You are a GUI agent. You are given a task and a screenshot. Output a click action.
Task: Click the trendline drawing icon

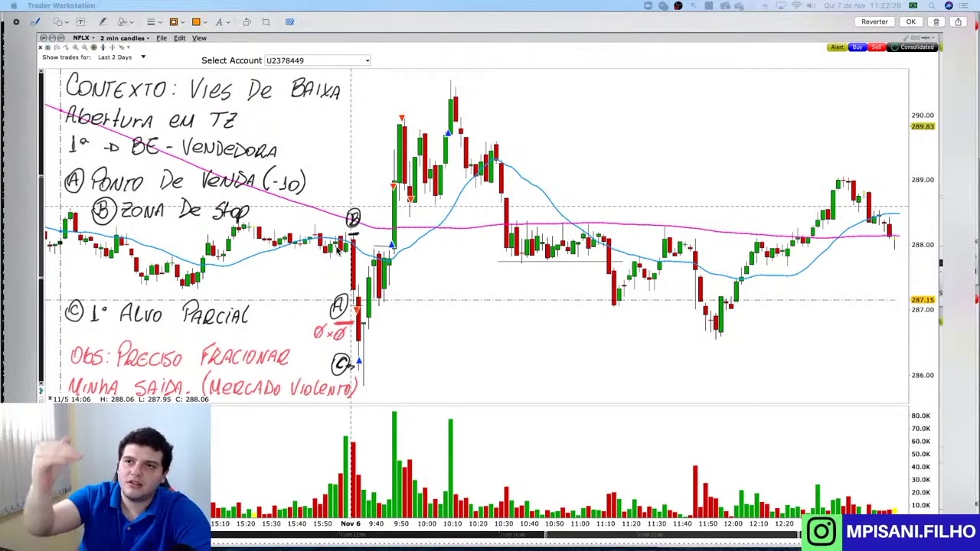66,47
